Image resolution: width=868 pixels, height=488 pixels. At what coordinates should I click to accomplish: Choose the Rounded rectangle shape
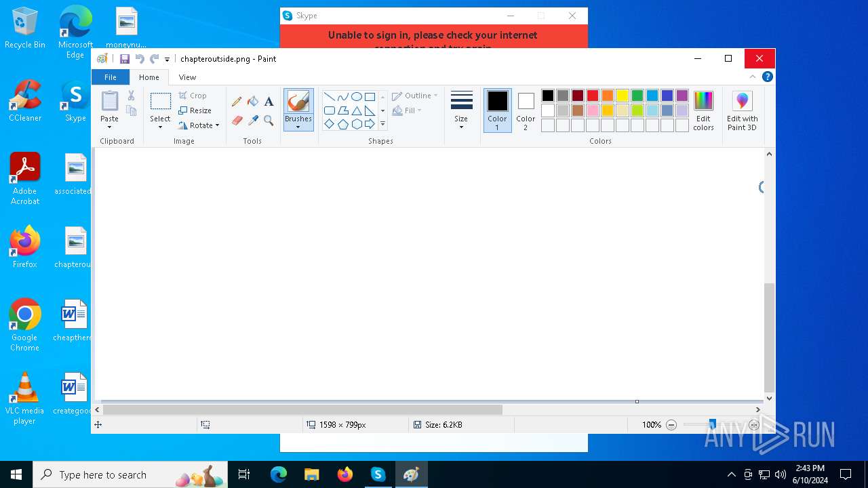[x=330, y=110]
